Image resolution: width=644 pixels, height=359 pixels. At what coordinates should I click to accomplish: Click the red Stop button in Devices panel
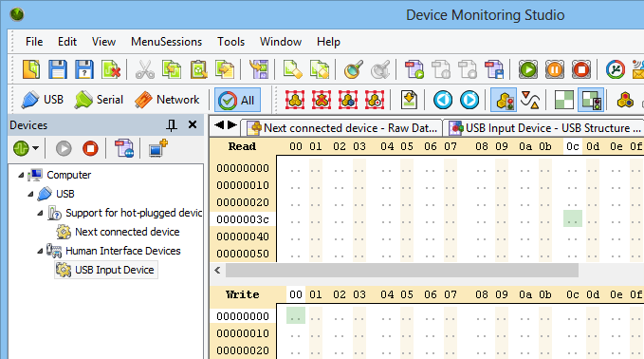tap(90, 148)
